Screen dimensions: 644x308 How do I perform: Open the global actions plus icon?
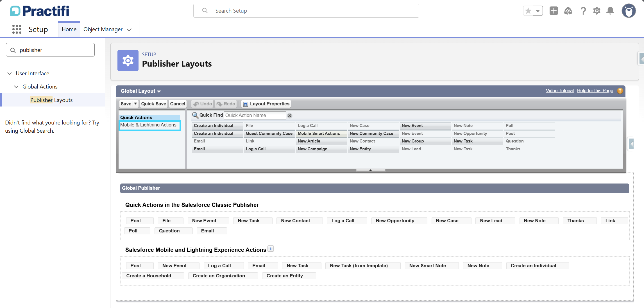tap(554, 11)
